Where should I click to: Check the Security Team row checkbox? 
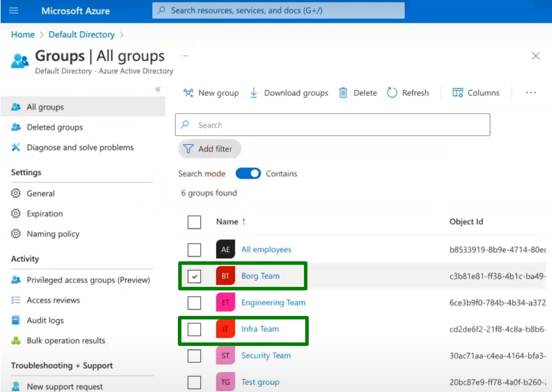[194, 356]
